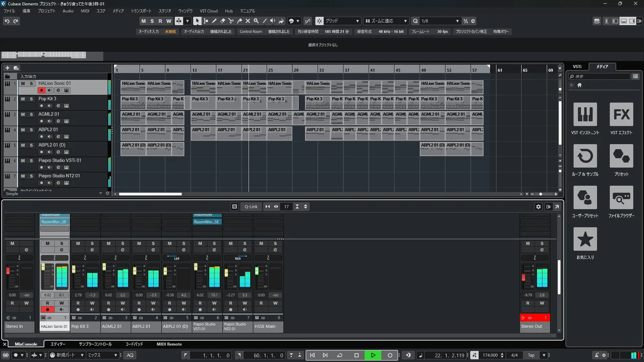Toggle record enable on HALion Sonic 01 channel
Viewport: 644px width, 362px height.
48,309
